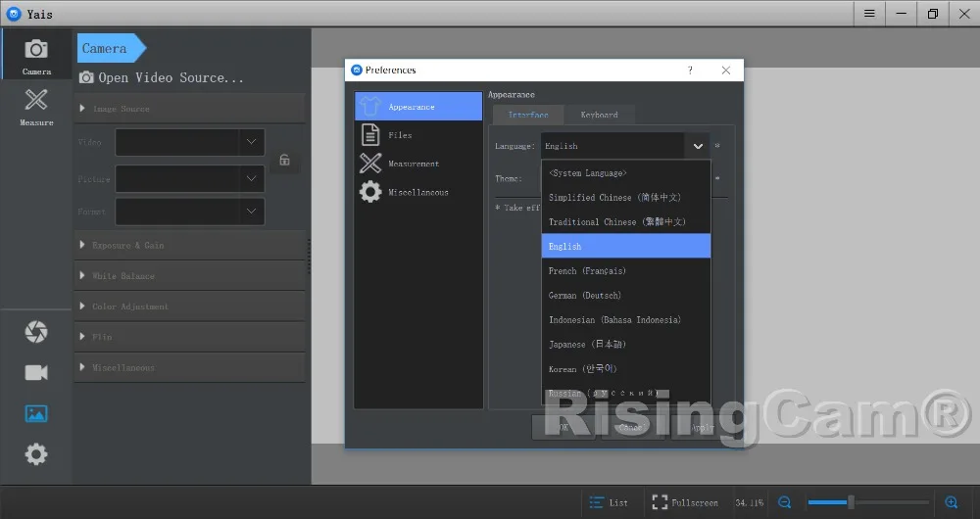Collapse the Language dropdown arrow
Image resolution: width=980 pixels, height=519 pixels.
[698, 146]
